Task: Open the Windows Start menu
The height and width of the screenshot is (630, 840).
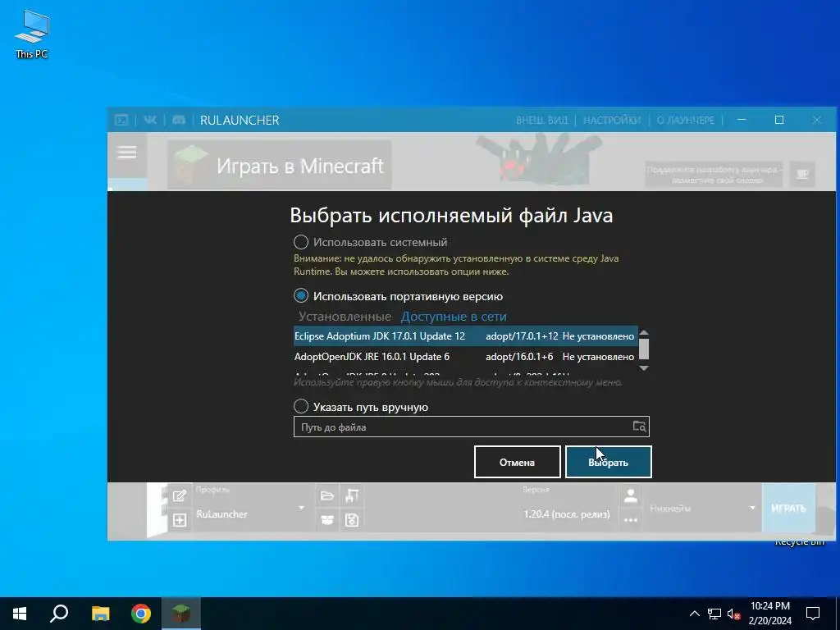Action: coord(20,614)
